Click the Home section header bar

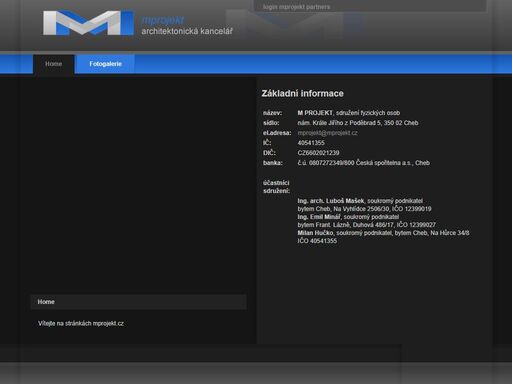click(x=139, y=302)
